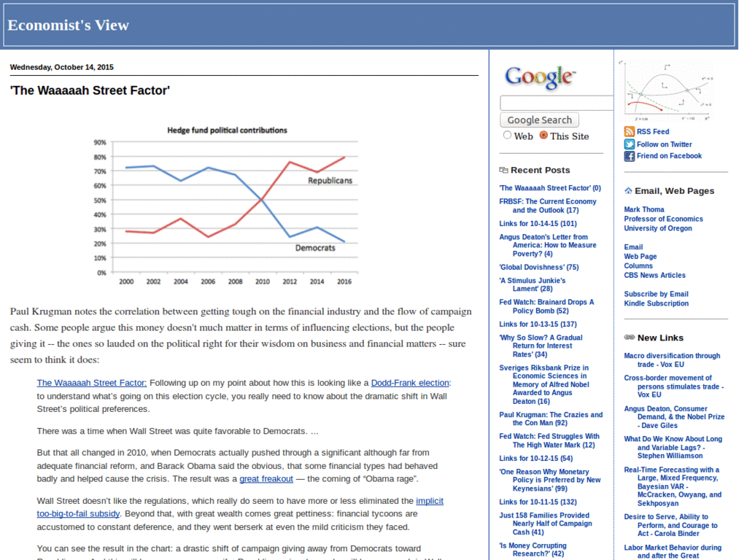The image size is (747, 560).
Task: Open 'Global Dovishness' (75) post
Action: point(539,267)
